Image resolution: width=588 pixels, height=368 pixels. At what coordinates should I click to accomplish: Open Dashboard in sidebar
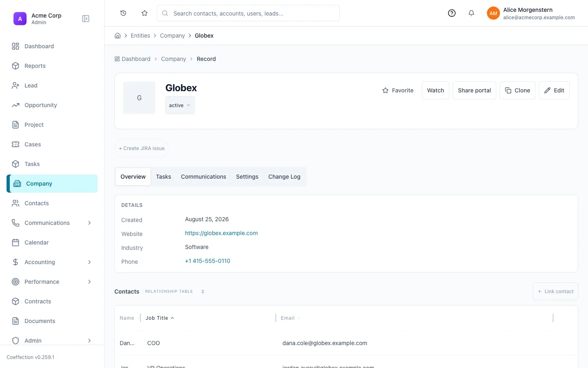(52, 46)
